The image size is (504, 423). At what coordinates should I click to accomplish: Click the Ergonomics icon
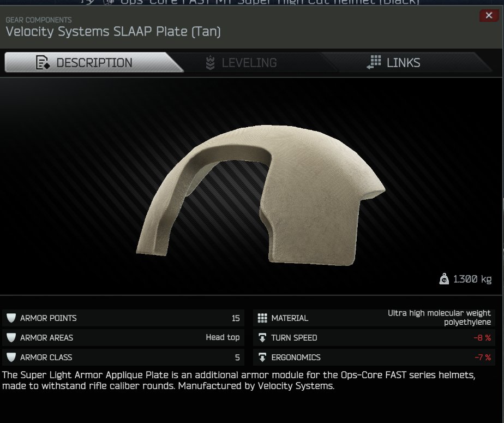[x=262, y=358]
